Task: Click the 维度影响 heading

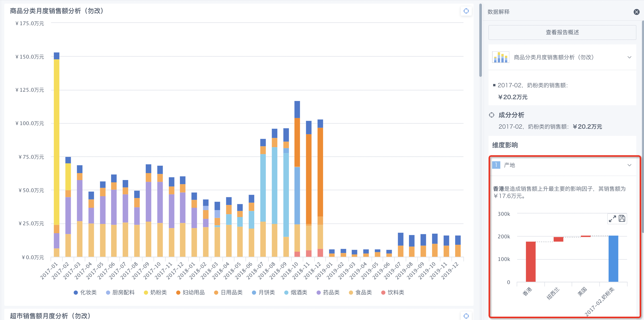Action: pos(505,145)
